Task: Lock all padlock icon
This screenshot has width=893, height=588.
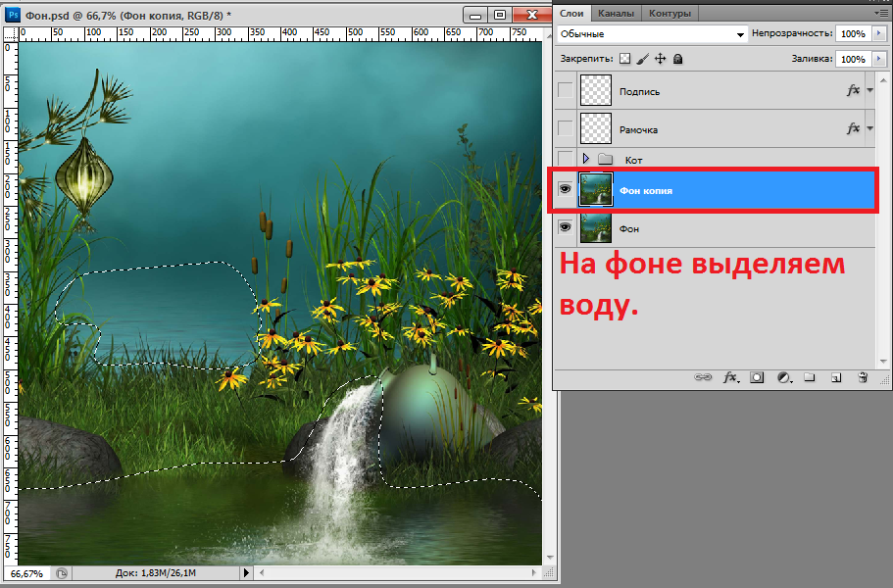Action: point(677,59)
